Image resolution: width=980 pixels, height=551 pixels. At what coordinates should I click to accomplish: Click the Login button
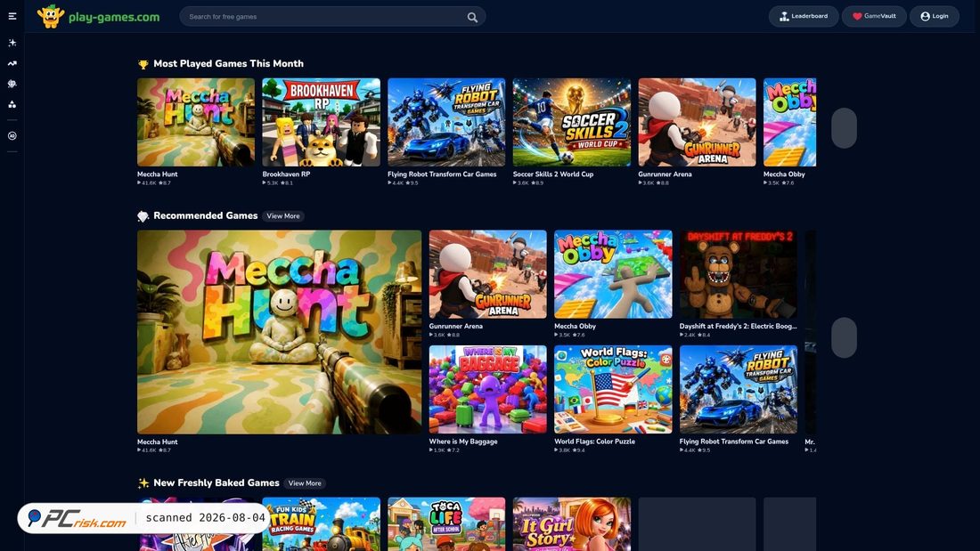[935, 16]
